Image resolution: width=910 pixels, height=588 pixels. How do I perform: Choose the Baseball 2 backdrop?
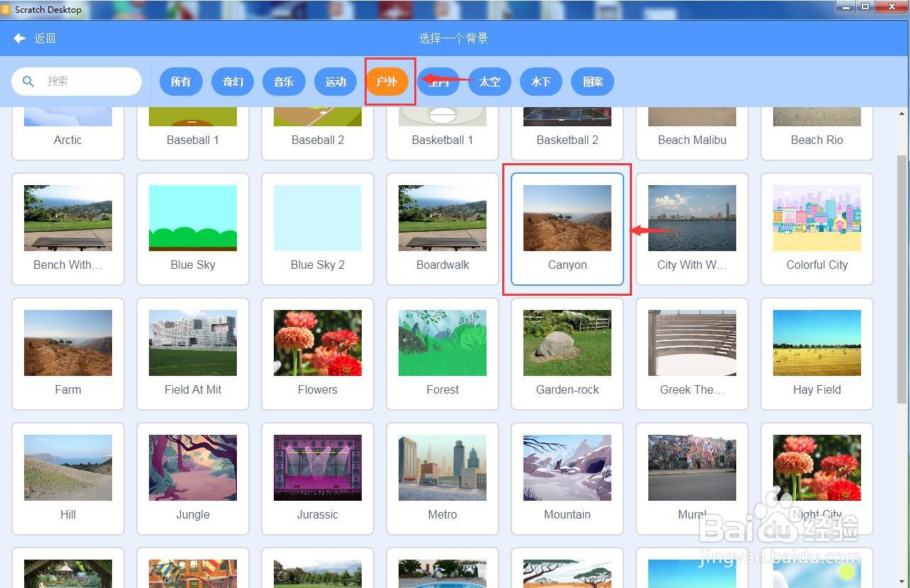[318, 133]
